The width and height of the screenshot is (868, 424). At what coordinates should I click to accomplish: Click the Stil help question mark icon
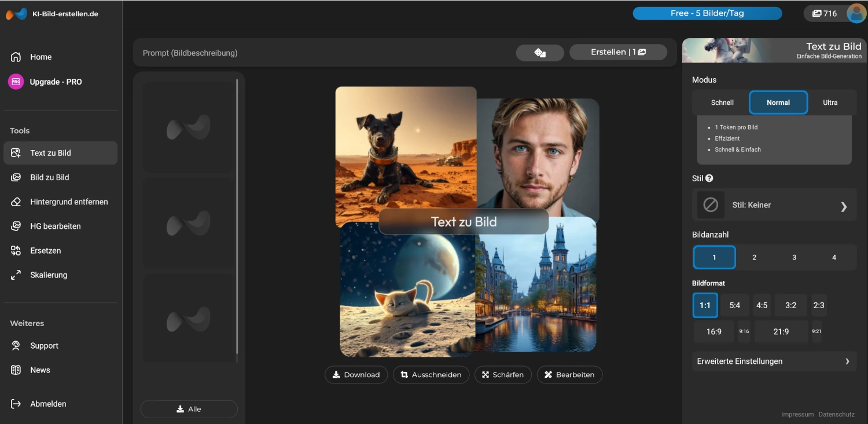(709, 178)
